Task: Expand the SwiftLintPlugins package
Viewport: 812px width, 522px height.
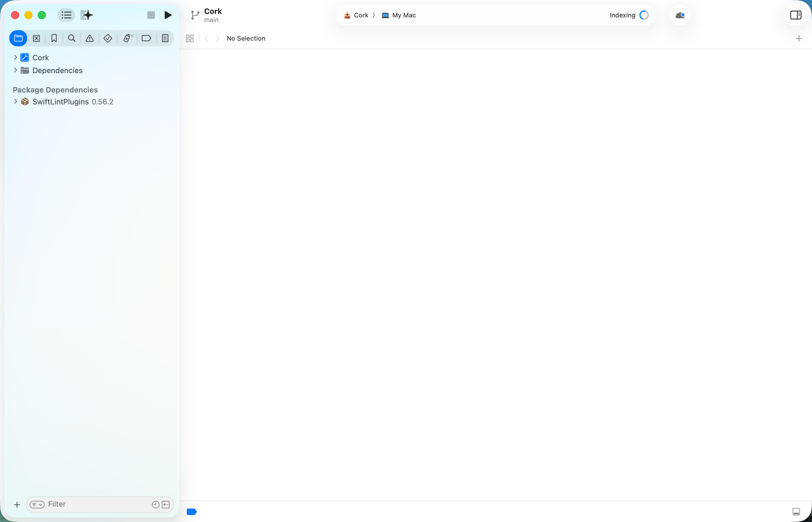Action: 15,101
